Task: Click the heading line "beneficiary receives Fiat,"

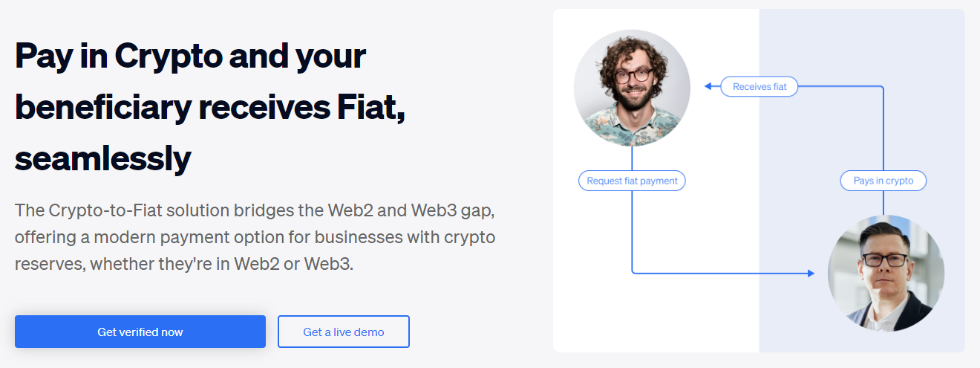Action: [210, 108]
